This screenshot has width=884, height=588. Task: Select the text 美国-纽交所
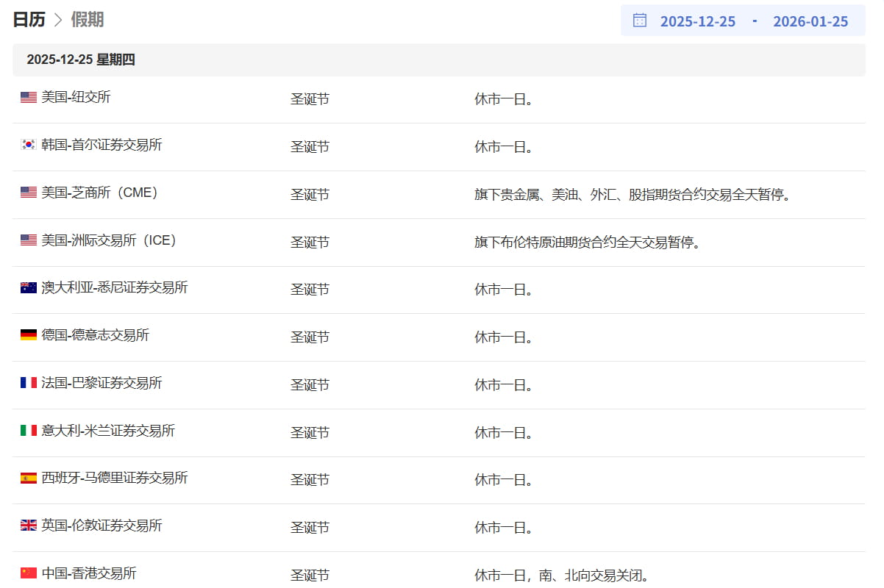tap(76, 97)
